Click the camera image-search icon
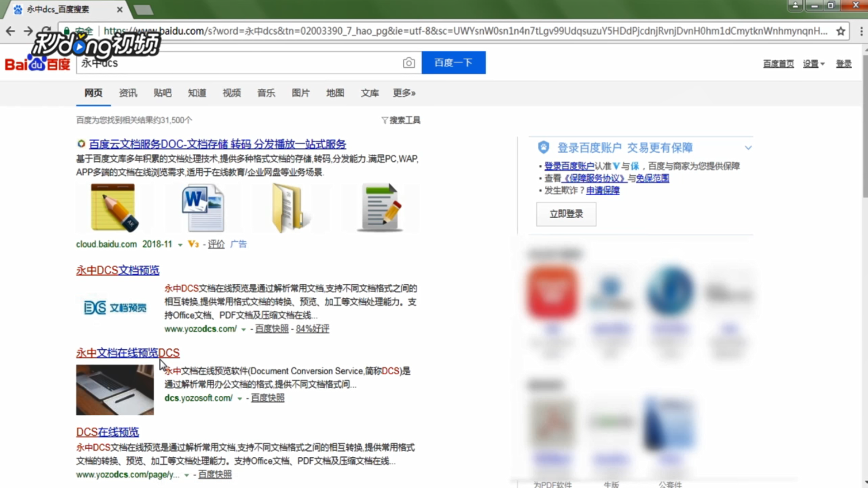The width and height of the screenshot is (868, 488). pos(409,63)
